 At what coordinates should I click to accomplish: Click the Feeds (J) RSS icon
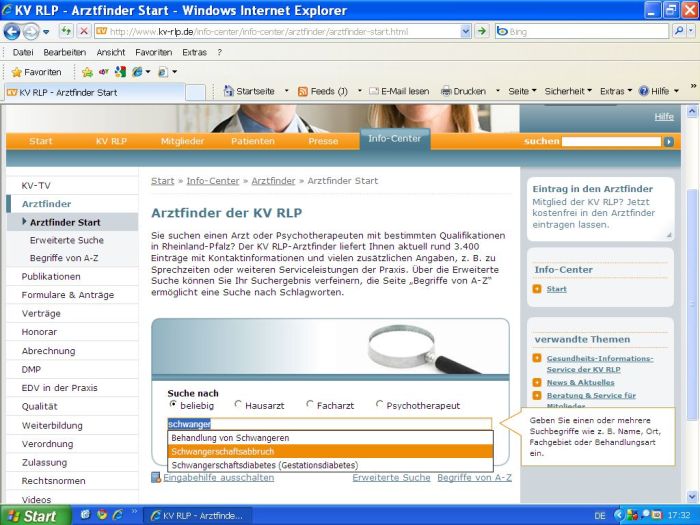point(303,92)
